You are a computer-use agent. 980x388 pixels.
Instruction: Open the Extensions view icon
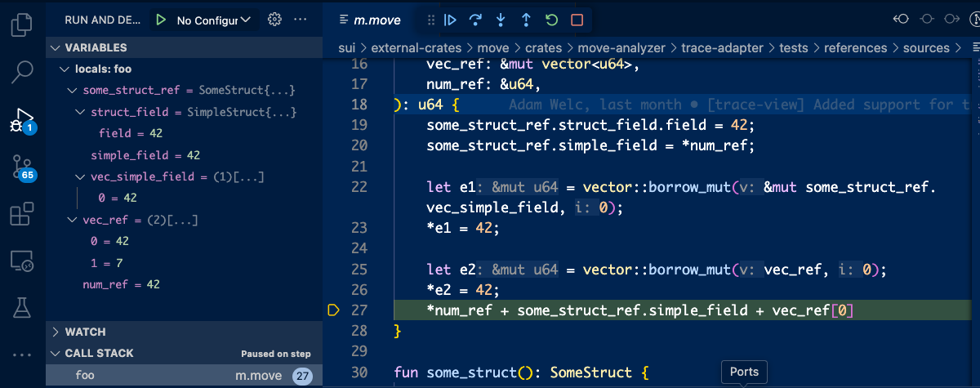pos(22,216)
